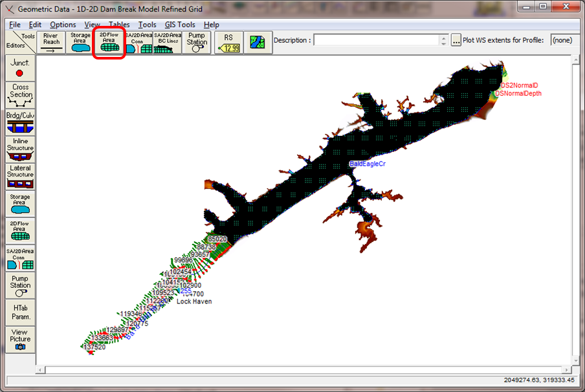
Task: Click cross section label 119346
Action: click(131, 314)
